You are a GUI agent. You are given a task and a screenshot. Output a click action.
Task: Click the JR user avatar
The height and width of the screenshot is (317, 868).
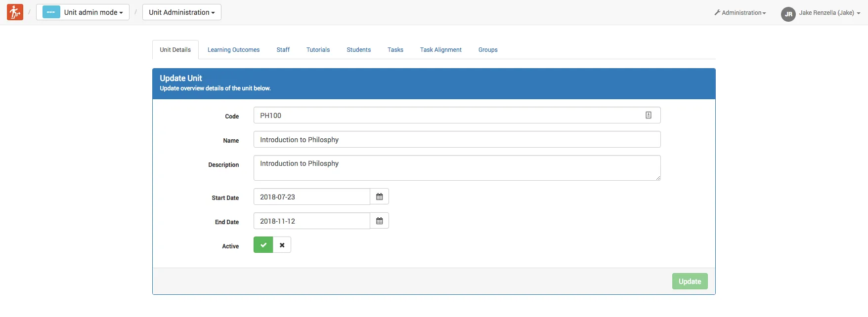[x=788, y=14]
